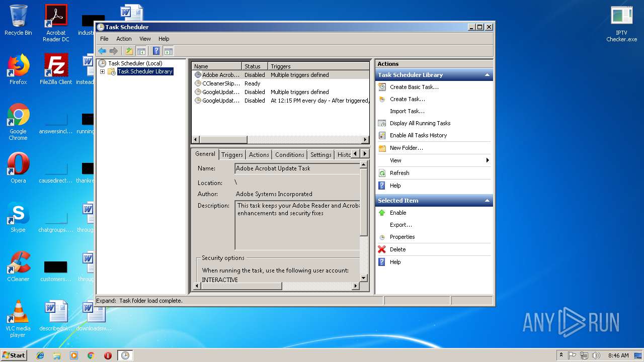The height and width of the screenshot is (362, 644).
Task: Click Display All Running Tasks
Action: 420,123
